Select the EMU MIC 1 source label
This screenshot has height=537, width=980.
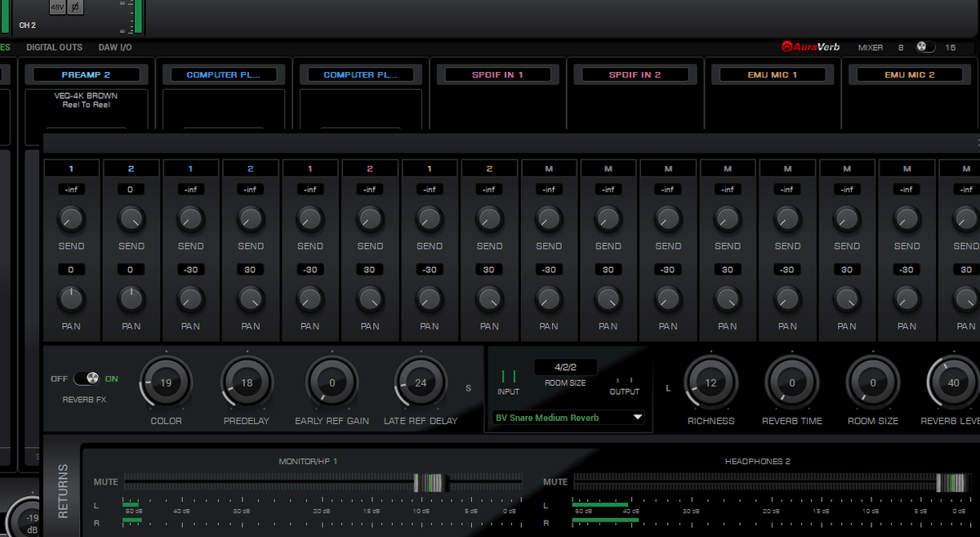point(772,74)
